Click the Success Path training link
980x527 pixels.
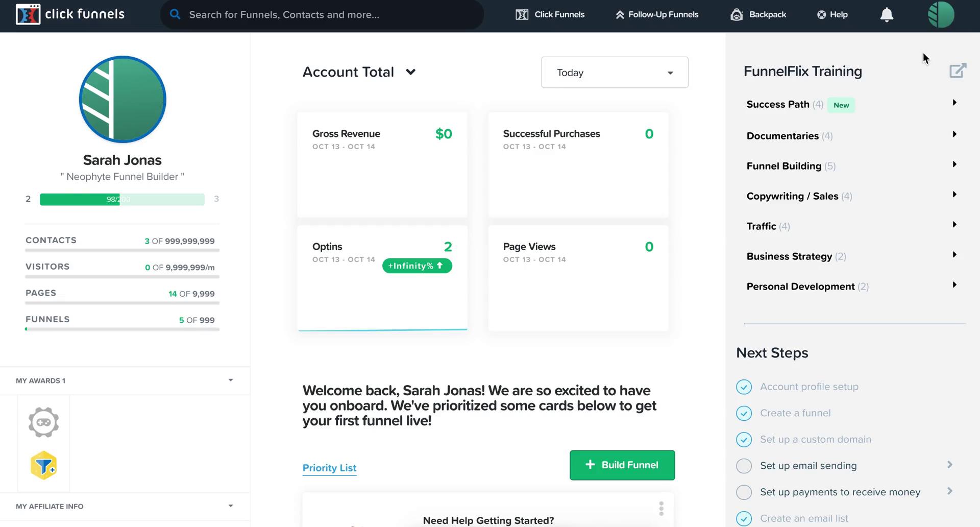pos(778,104)
